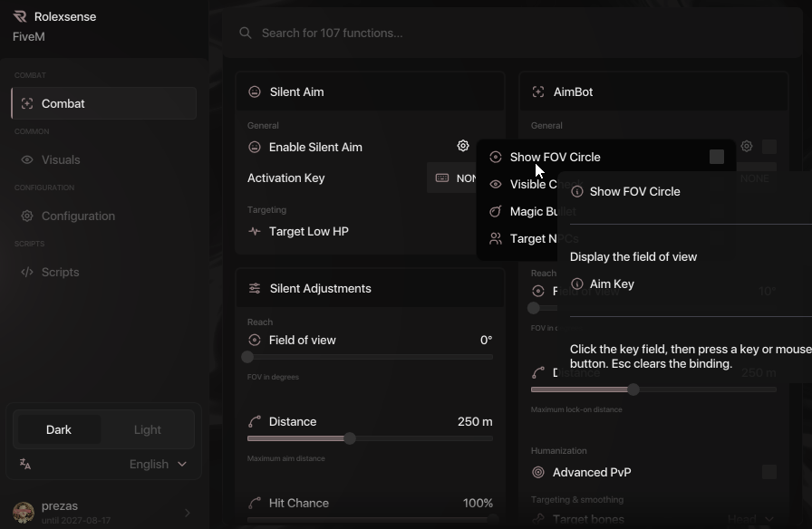Click the Rolexsense logo icon
The height and width of the screenshot is (529, 812).
click(x=20, y=16)
